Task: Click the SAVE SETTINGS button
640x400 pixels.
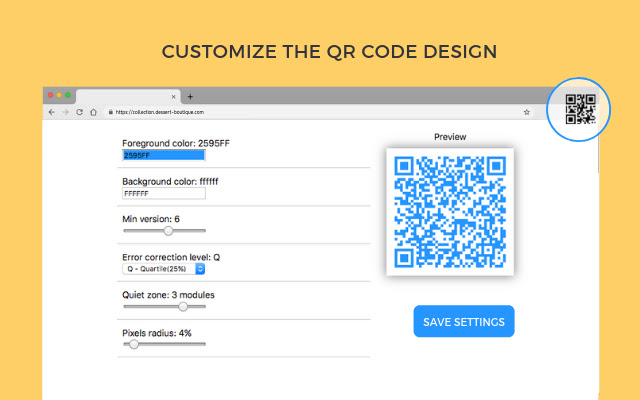Action: pos(464,321)
